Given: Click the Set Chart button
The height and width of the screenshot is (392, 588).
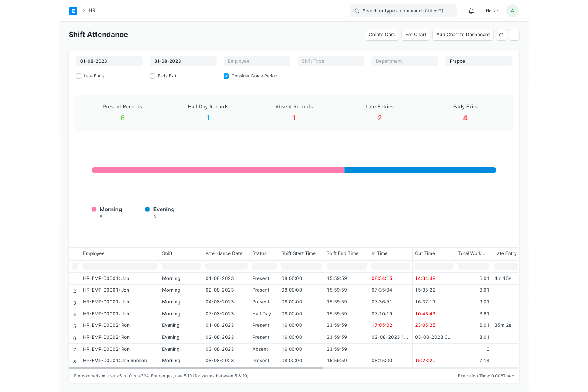Looking at the screenshot, I should [x=416, y=35].
